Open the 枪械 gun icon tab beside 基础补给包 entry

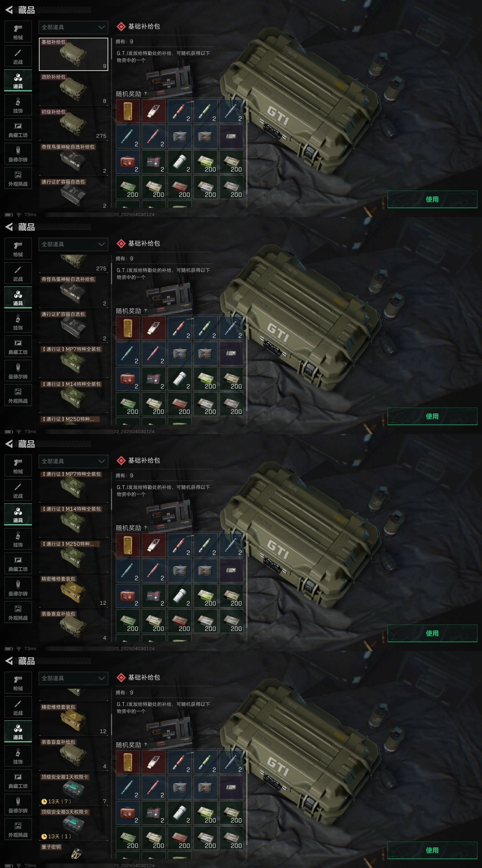pos(18,32)
